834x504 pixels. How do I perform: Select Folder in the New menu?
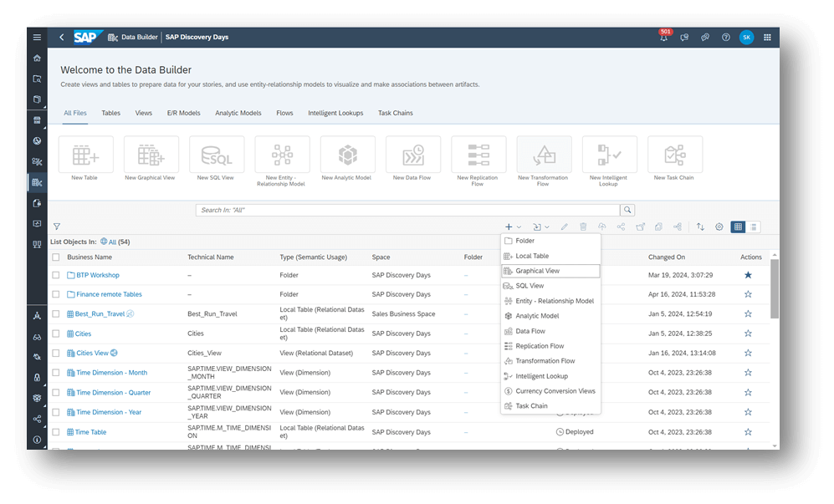pyautogui.click(x=550, y=241)
